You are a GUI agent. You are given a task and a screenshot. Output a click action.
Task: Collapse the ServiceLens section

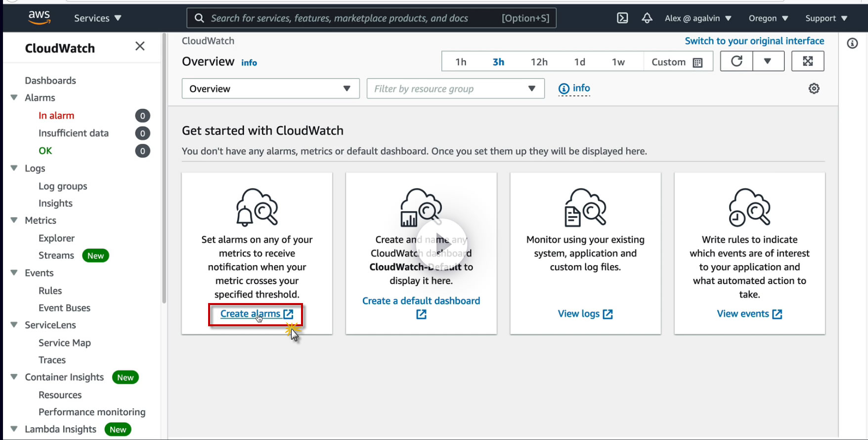[14, 325]
